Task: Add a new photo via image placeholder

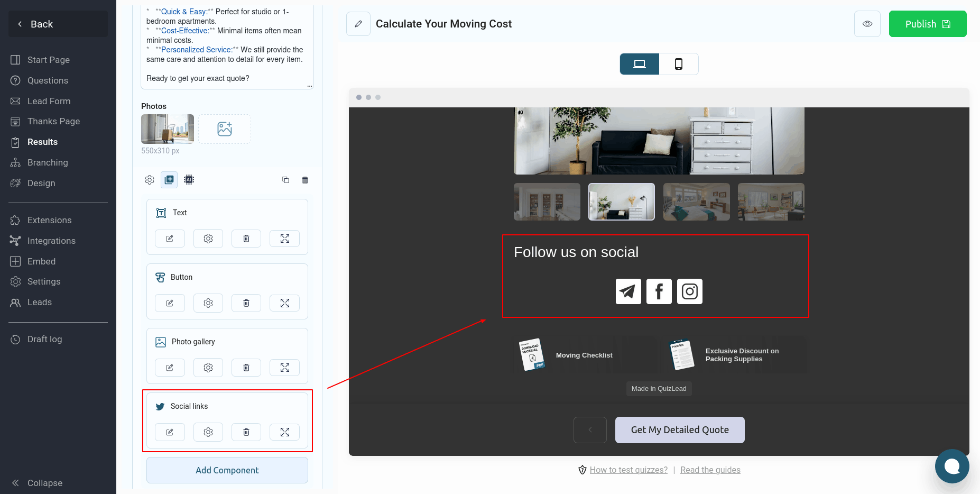Action: [225, 129]
